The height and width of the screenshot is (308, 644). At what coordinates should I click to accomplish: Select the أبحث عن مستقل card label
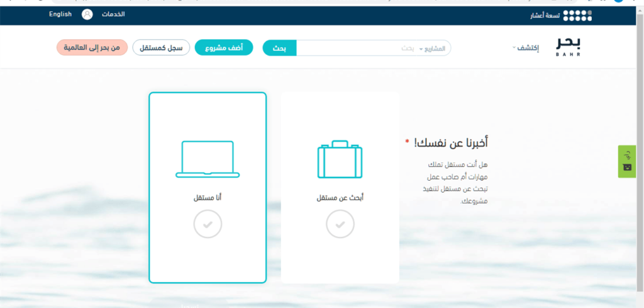point(340,198)
